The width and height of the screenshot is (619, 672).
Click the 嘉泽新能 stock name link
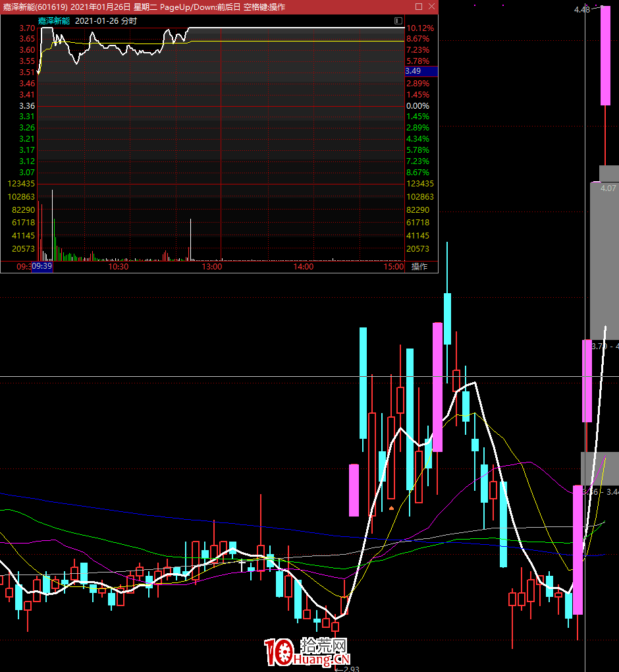point(53,21)
